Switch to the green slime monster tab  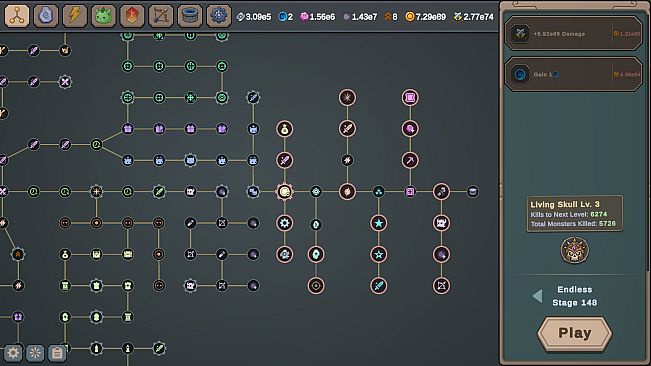[x=103, y=16]
